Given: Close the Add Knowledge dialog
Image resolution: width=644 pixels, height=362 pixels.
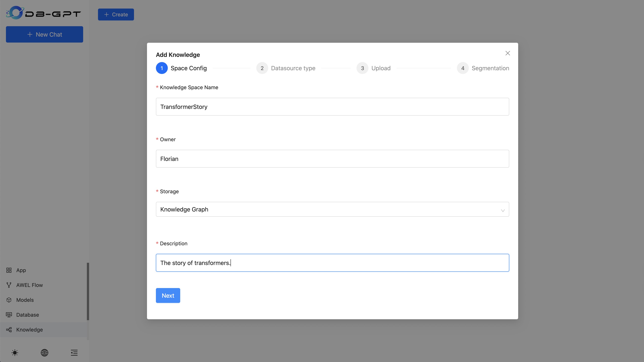Looking at the screenshot, I should point(508,53).
